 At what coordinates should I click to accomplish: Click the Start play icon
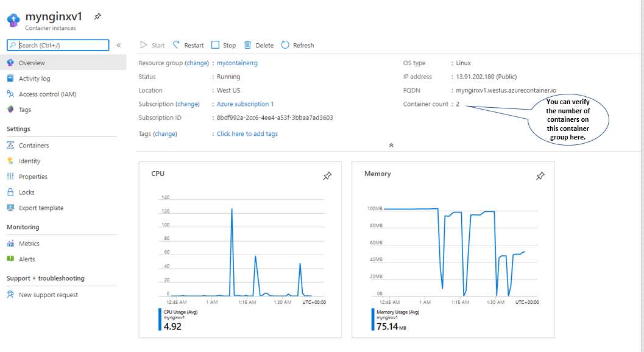click(x=143, y=45)
